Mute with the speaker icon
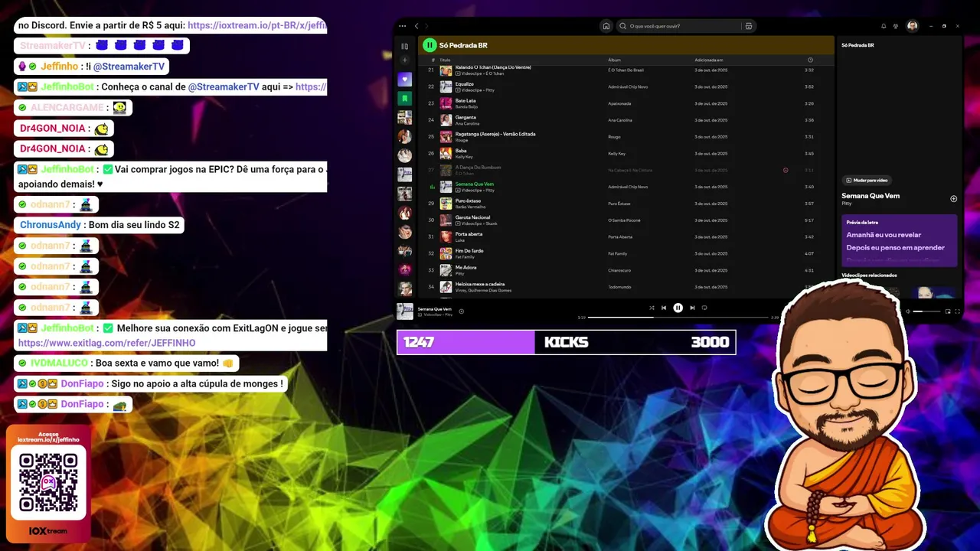 [908, 311]
